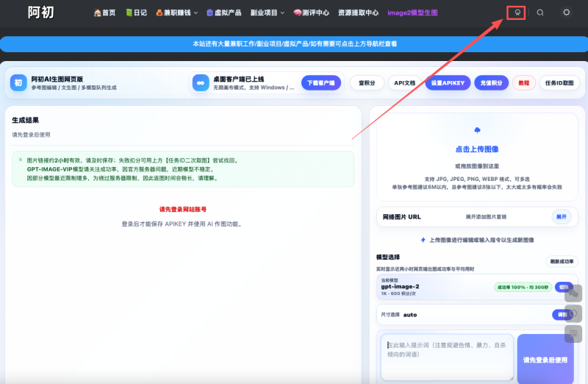Click into the prompt input text area
This screenshot has height=384, width=588.
click(447, 357)
